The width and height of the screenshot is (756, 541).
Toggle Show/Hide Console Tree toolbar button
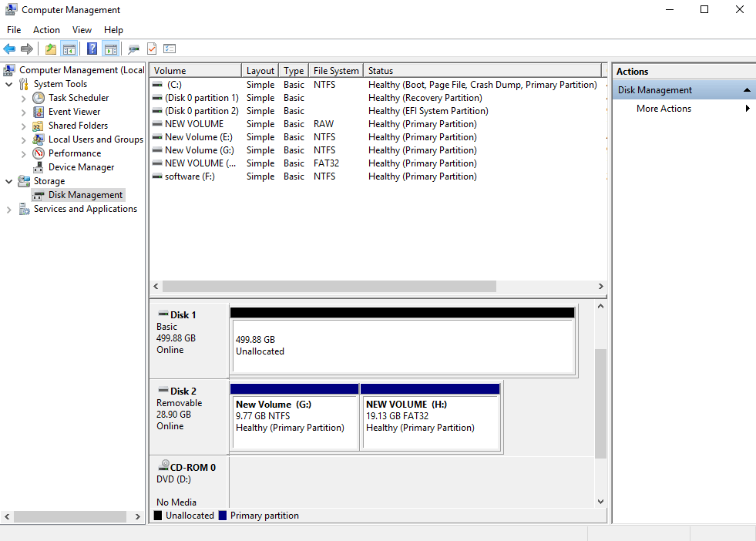pyautogui.click(x=69, y=49)
